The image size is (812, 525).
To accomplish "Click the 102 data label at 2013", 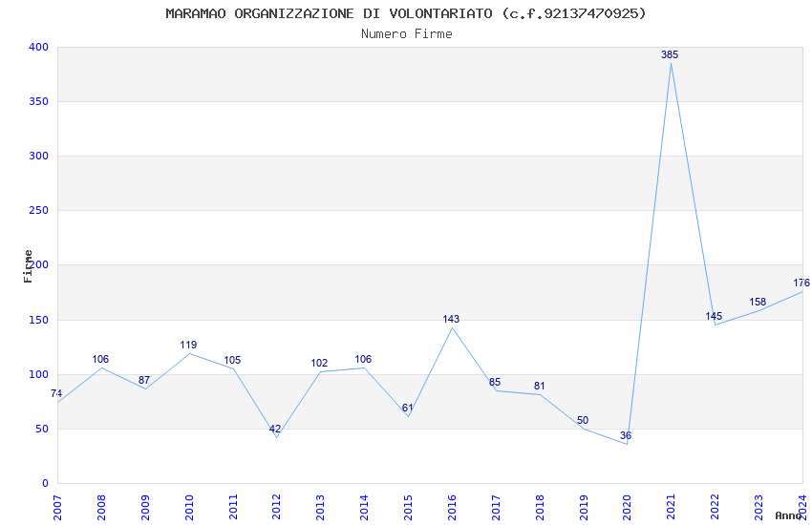I will tap(319, 363).
